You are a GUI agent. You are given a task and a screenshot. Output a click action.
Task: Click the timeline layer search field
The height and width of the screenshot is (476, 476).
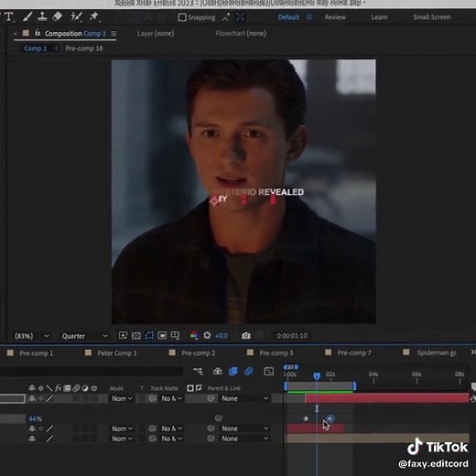click(92, 371)
